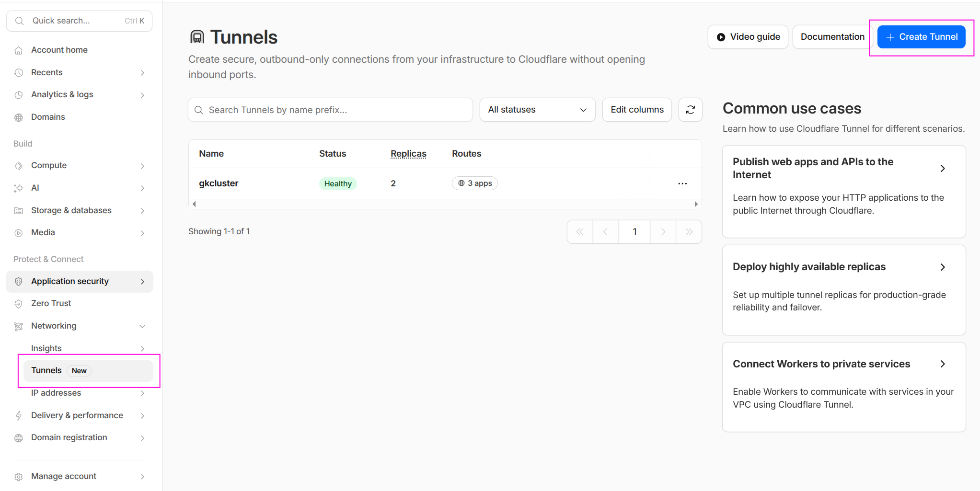The image size is (980, 491).
Task: Select the Account home icon
Action: [18, 50]
